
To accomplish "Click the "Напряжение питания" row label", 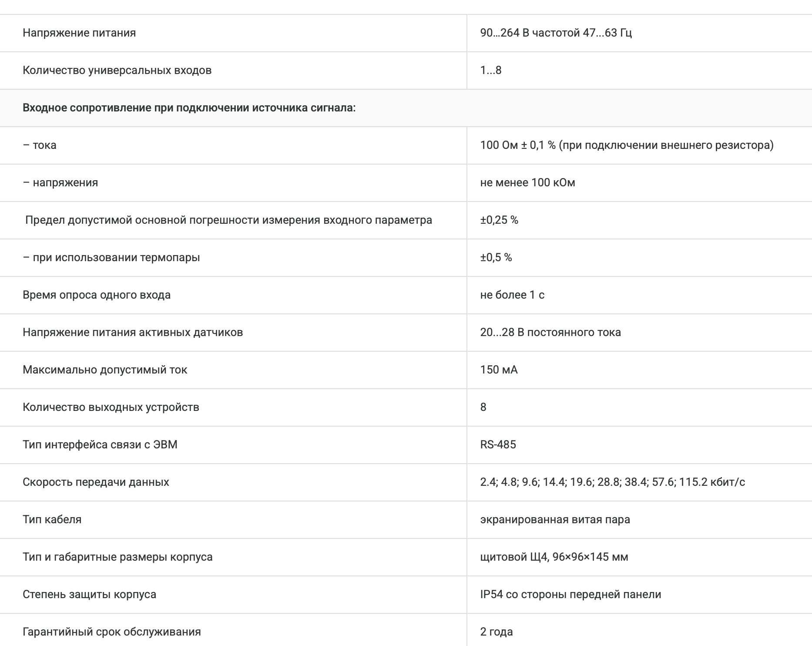I will (79, 33).
